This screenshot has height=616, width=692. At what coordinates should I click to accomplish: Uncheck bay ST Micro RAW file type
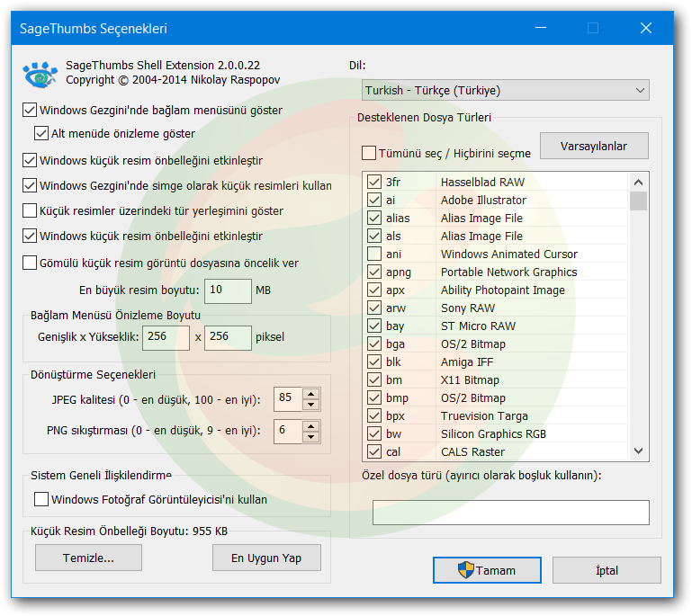tap(374, 326)
